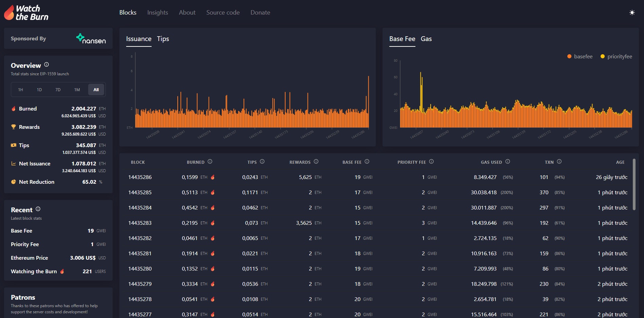Click the info icon on the Gas Used column
Viewport: 644px width, 318px height.
507,161
